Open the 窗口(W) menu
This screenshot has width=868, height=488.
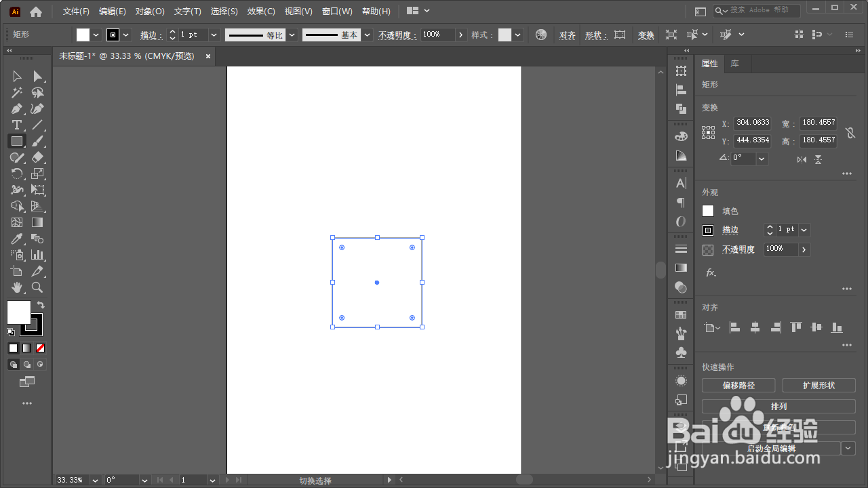[337, 12]
